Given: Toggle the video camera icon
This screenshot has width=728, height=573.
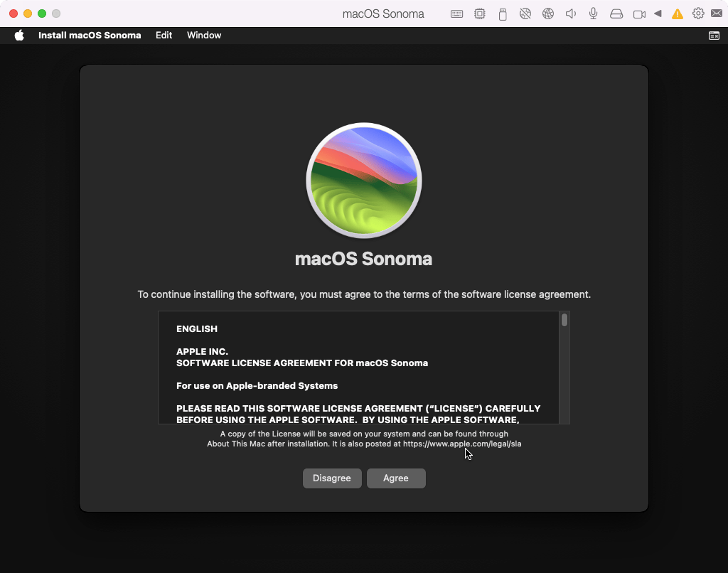Looking at the screenshot, I should pyautogui.click(x=639, y=14).
